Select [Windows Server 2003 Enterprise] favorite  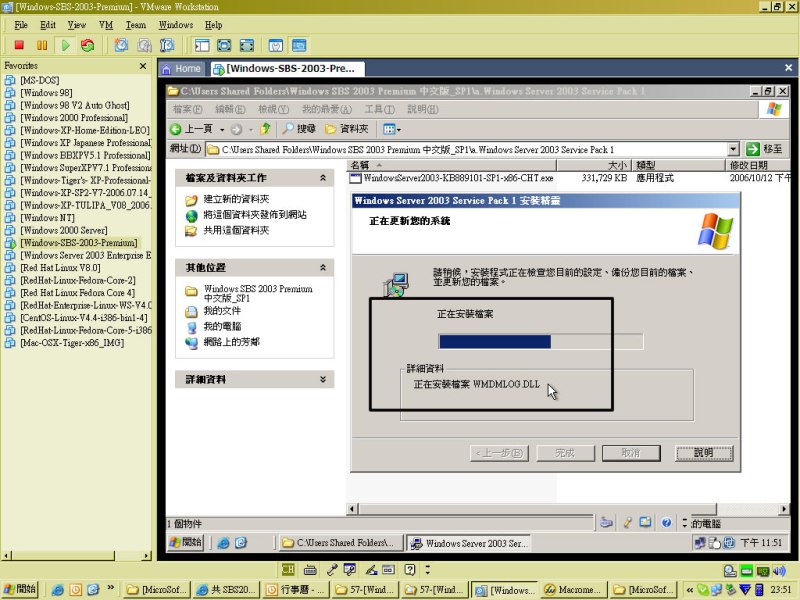click(x=86, y=255)
